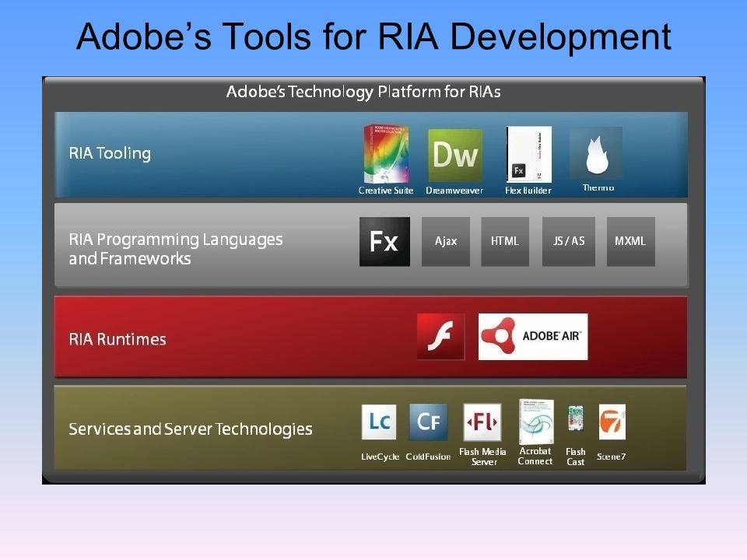Select the Scene7 orange icon
The height and width of the screenshot is (560, 747).
[612, 422]
